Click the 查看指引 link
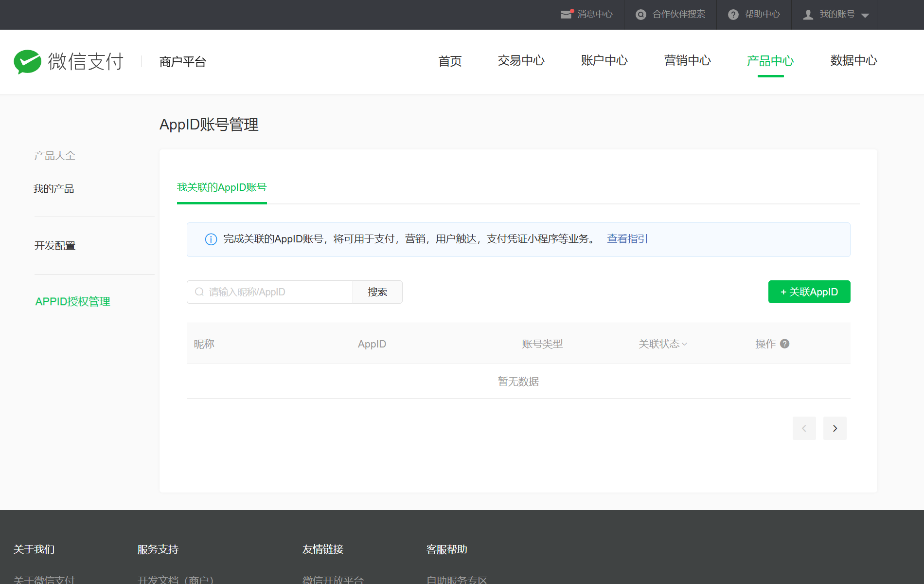The width and height of the screenshot is (924, 584). pos(627,239)
